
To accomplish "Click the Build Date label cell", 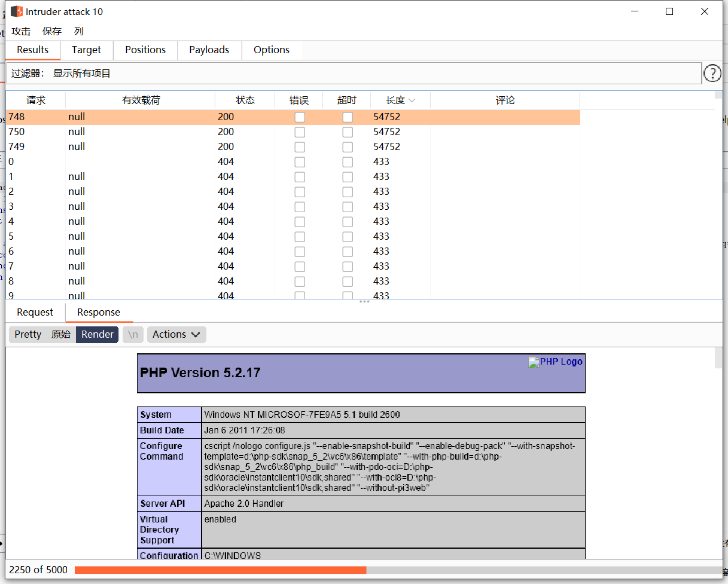I will point(169,430).
